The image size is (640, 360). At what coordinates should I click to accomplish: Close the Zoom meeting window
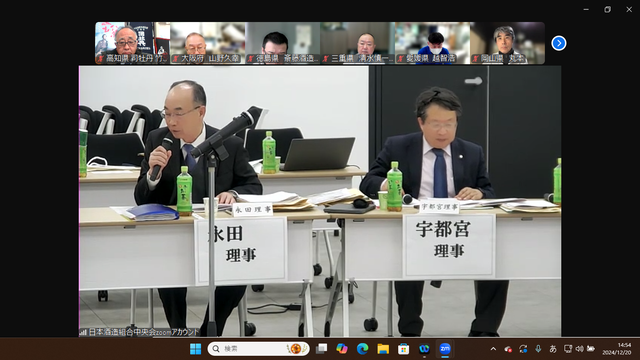(629, 9)
